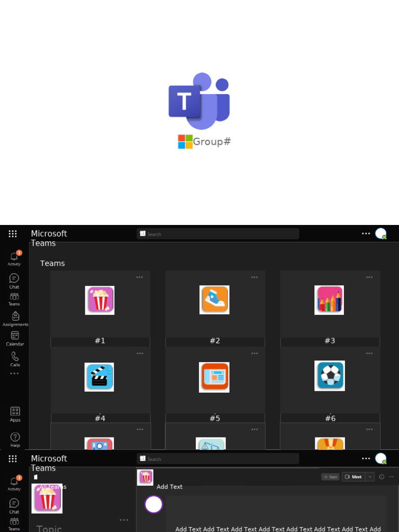
Task: Open app launcher grid in channel view panel
Action: tap(12, 459)
